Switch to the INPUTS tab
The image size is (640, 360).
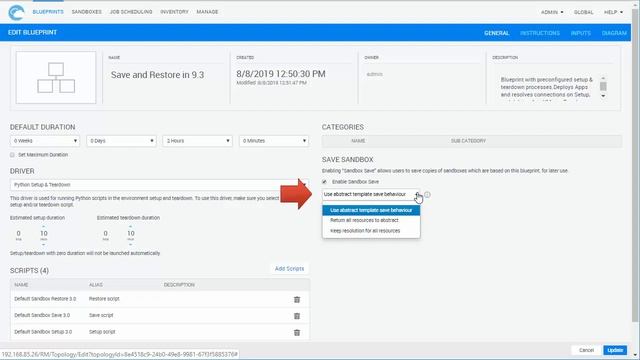(581, 33)
